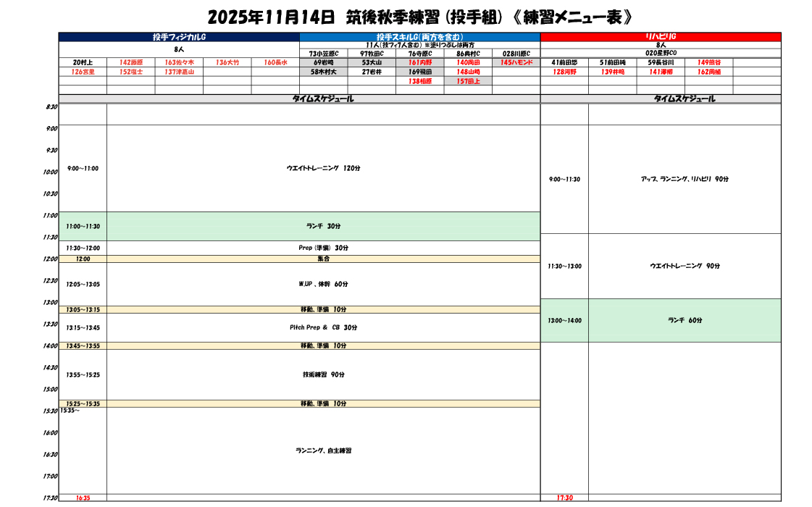The height and width of the screenshot is (507, 812).
Task: Click coach cell 73小笠原C
Action: [x=324, y=54]
